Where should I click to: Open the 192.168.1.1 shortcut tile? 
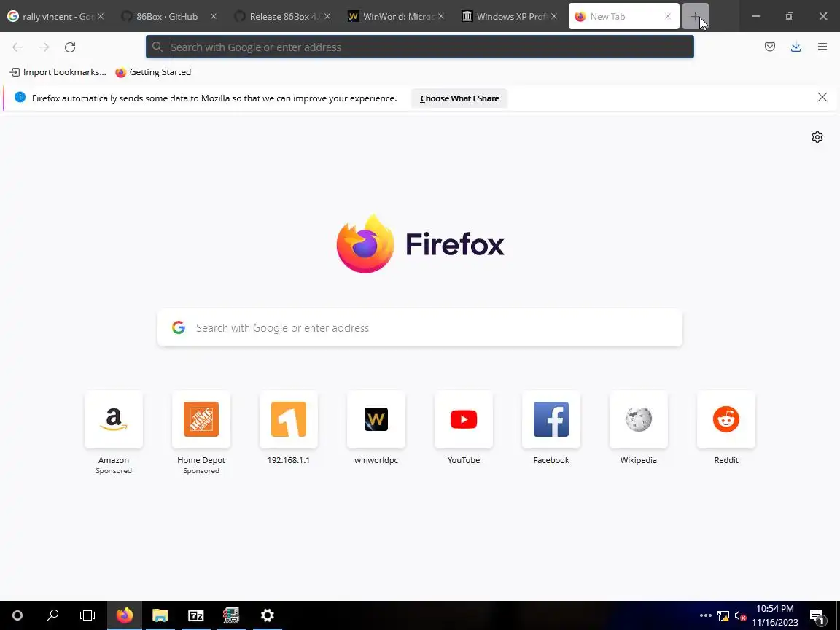[288, 419]
